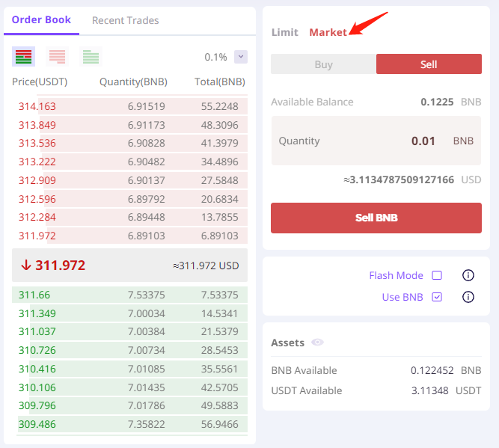Screen dimensions: 499x448
Task: Click ask total 55.2248
Action: click(x=220, y=106)
